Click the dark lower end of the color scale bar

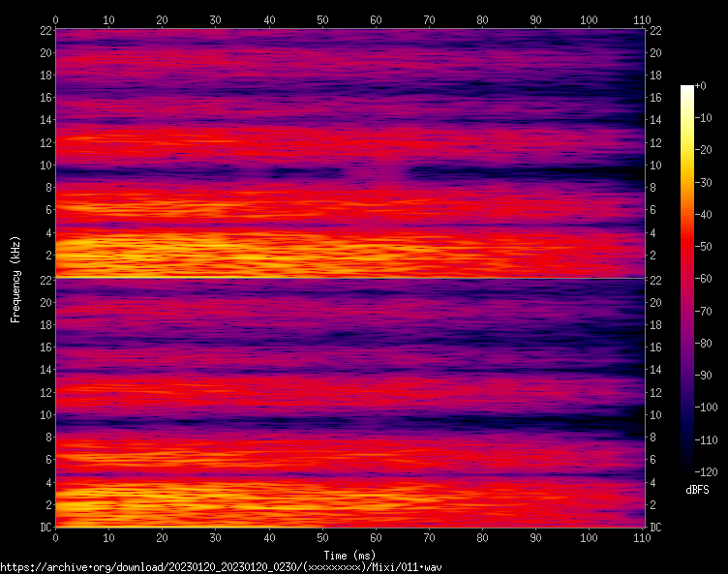[x=686, y=467]
